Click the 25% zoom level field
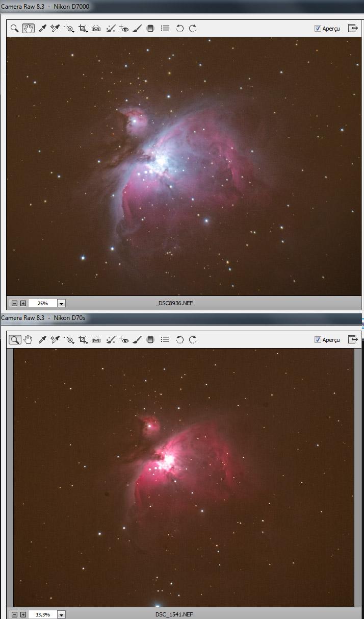 point(43,303)
